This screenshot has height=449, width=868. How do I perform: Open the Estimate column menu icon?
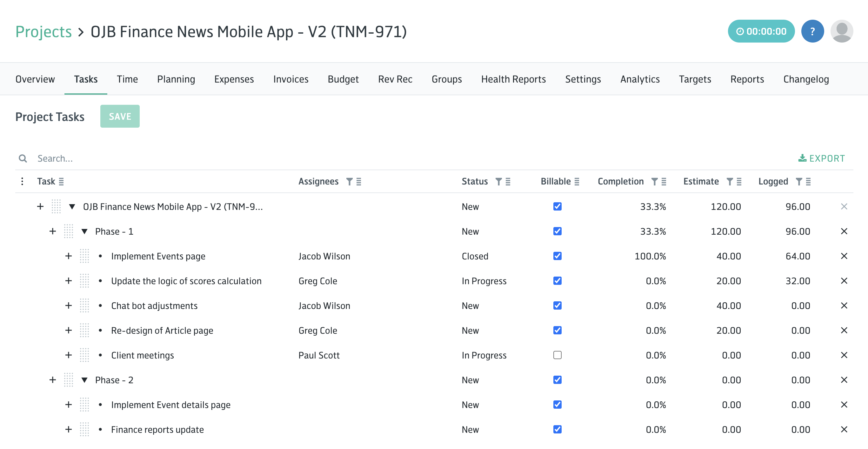coord(739,182)
